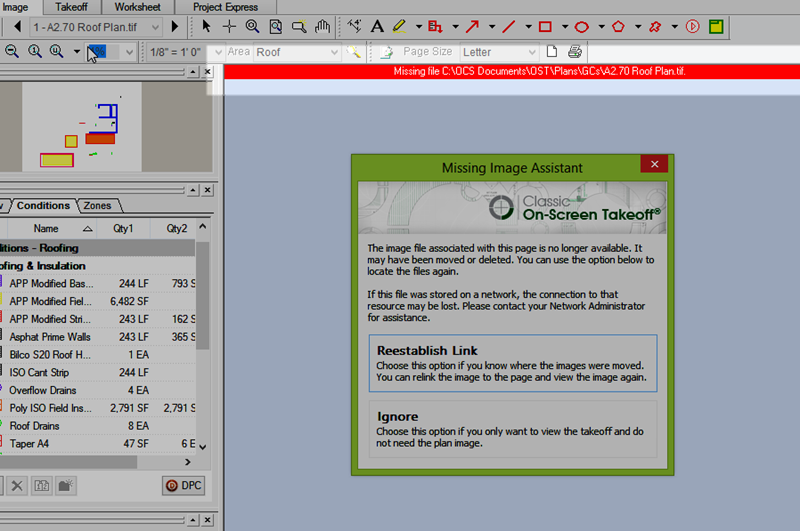Open rectangle tool options dropdown
Viewport: 800px width, 531px height.
(565, 27)
